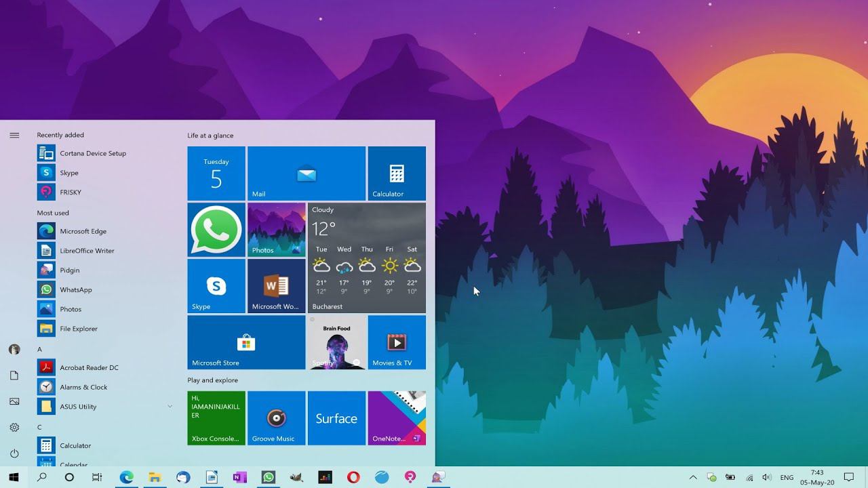This screenshot has width=868, height=488.
Task: Open Alarms & Clock from app list
Action: [x=106, y=387]
